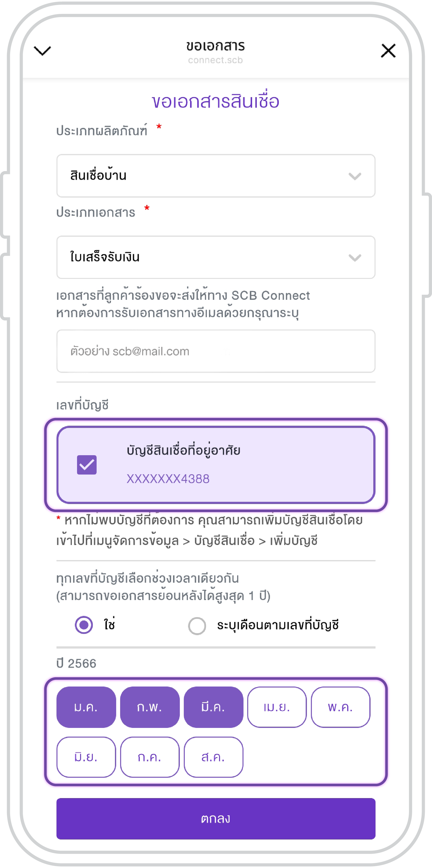Image resolution: width=432 pixels, height=868 pixels.
Task: Deselect the ม.ค. month chip
Action: 86,707
